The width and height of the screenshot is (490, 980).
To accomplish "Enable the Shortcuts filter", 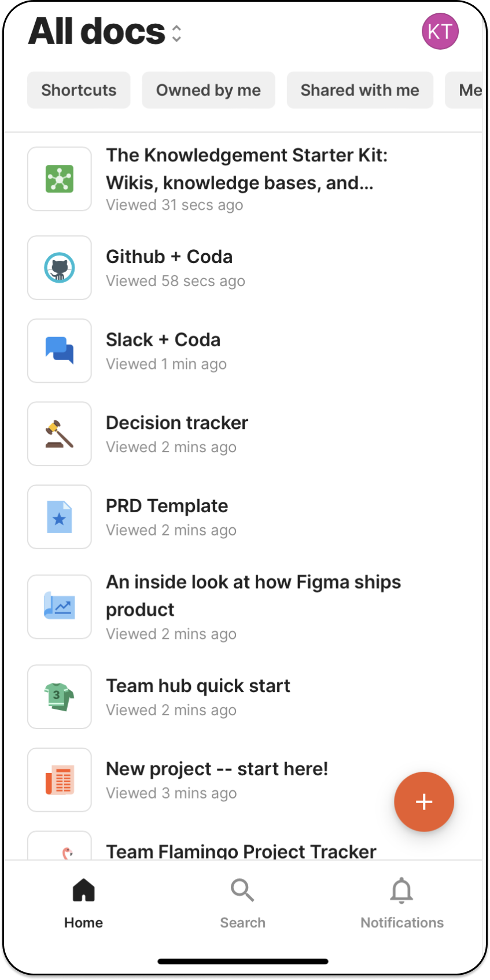I will [78, 90].
